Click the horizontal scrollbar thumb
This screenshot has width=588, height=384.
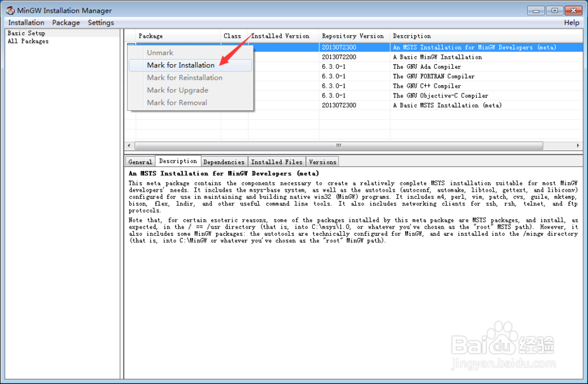pyautogui.click(x=339, y=145)
